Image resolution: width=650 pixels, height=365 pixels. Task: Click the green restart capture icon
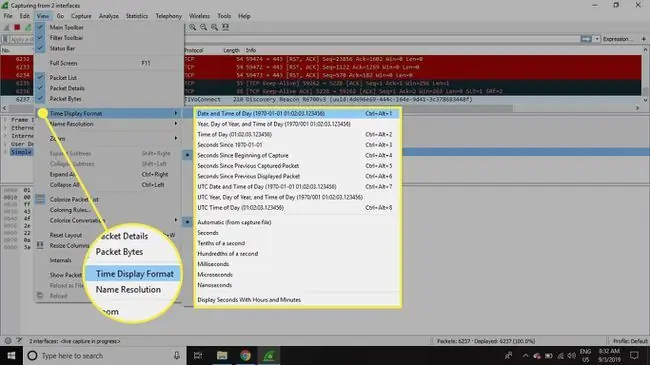[x=27, y=27]
